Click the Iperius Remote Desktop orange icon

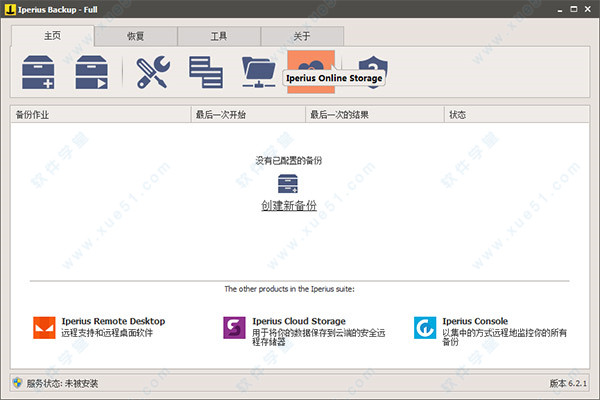(x=44, y=328)
